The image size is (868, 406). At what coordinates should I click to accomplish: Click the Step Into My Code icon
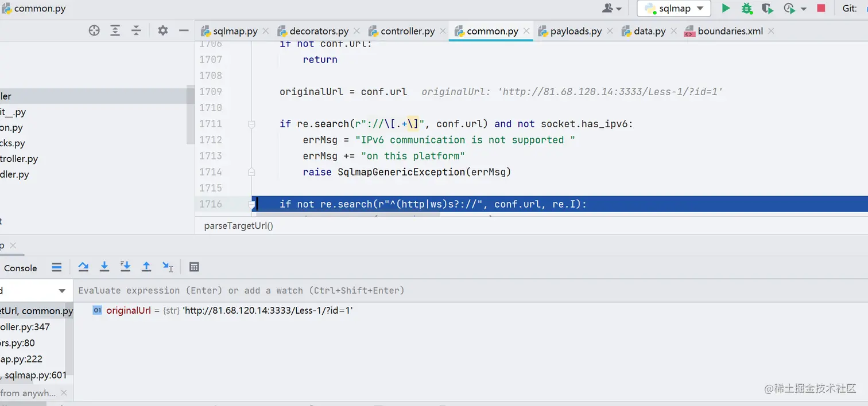click(x=126, y=267)
